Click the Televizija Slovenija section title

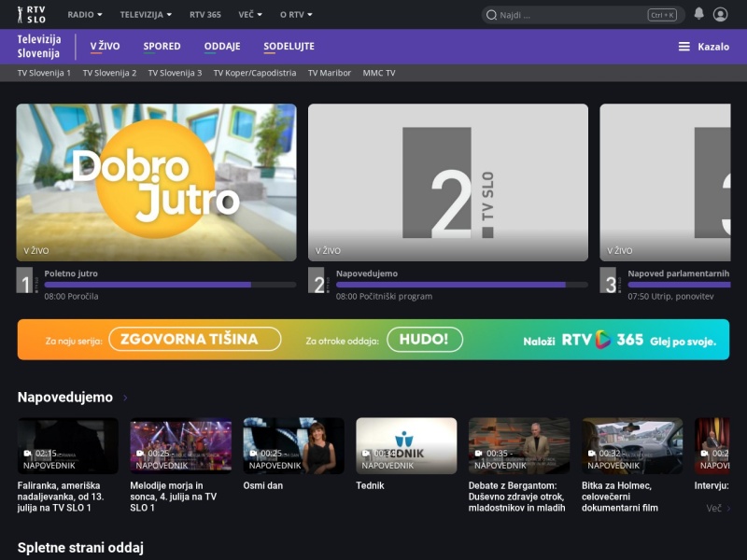point(39,46)
